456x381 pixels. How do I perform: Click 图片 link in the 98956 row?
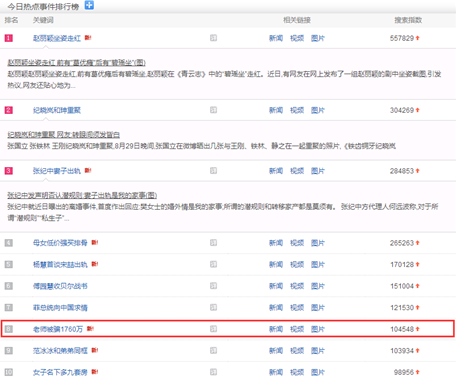[x=318, y=372]
